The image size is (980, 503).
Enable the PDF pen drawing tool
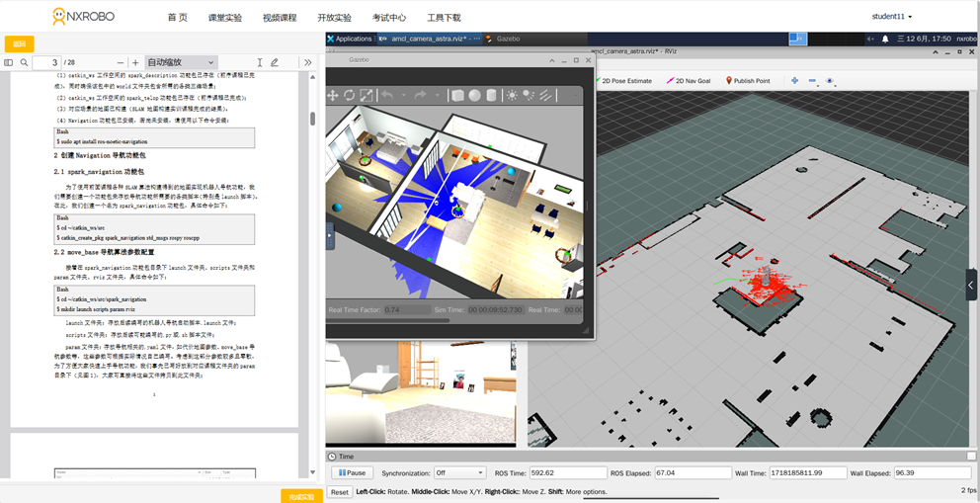[275, 62]
